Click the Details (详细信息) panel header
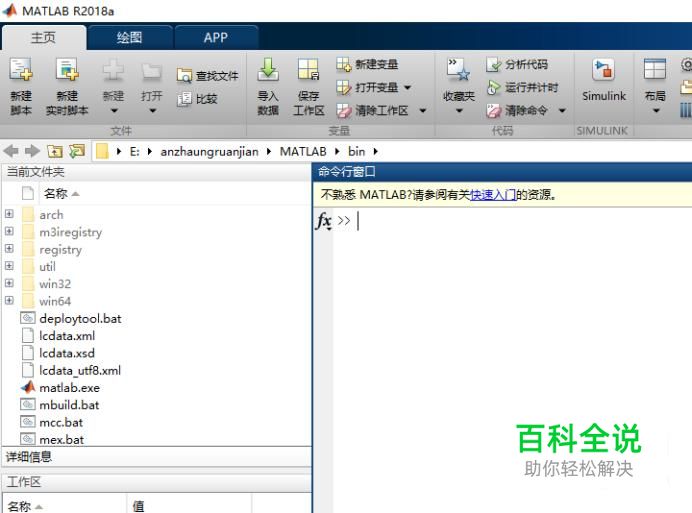The width and height of the screenshot is (692, 513). (157, 456)
